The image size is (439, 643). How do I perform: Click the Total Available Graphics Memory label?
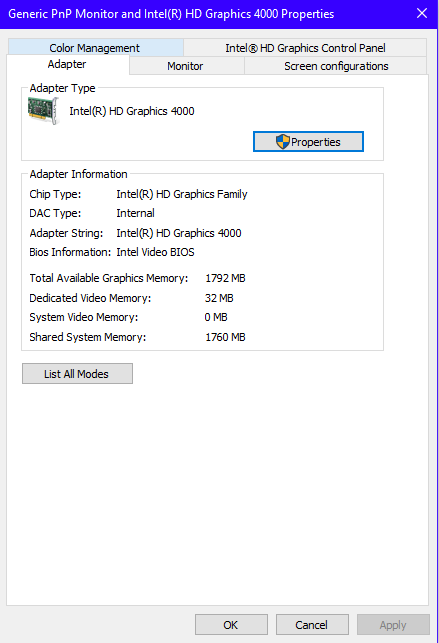click(109, 278)
